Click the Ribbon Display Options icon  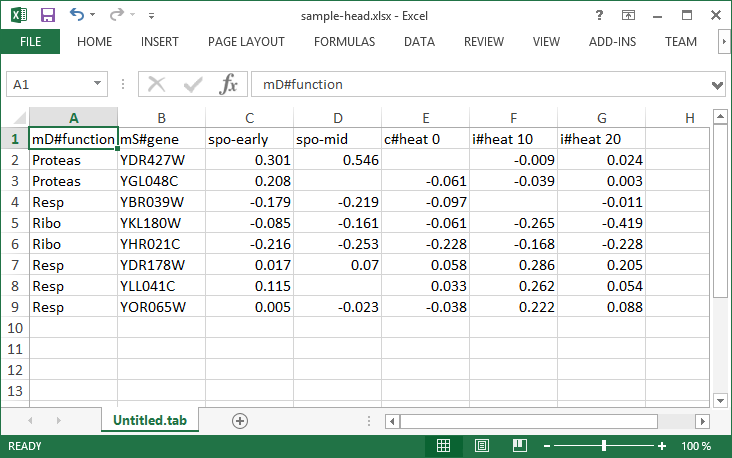pos(628,16)
